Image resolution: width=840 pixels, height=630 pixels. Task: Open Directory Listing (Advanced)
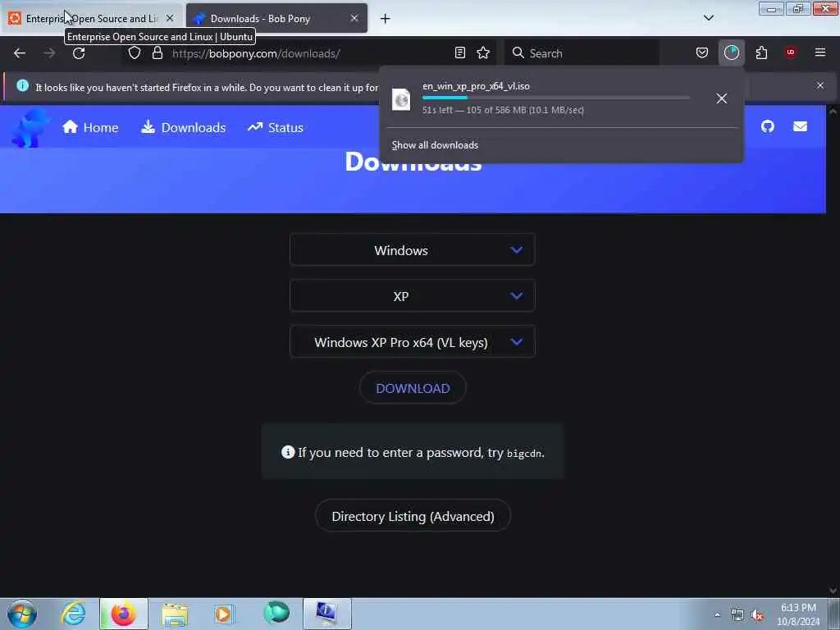413,516
